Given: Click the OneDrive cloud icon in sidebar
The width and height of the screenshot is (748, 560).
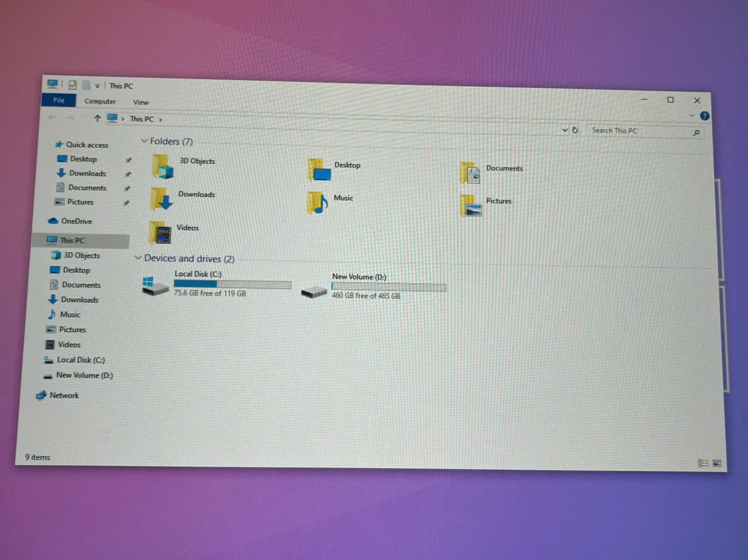Looking at the screenshot, I should click(x=53, y=221).
